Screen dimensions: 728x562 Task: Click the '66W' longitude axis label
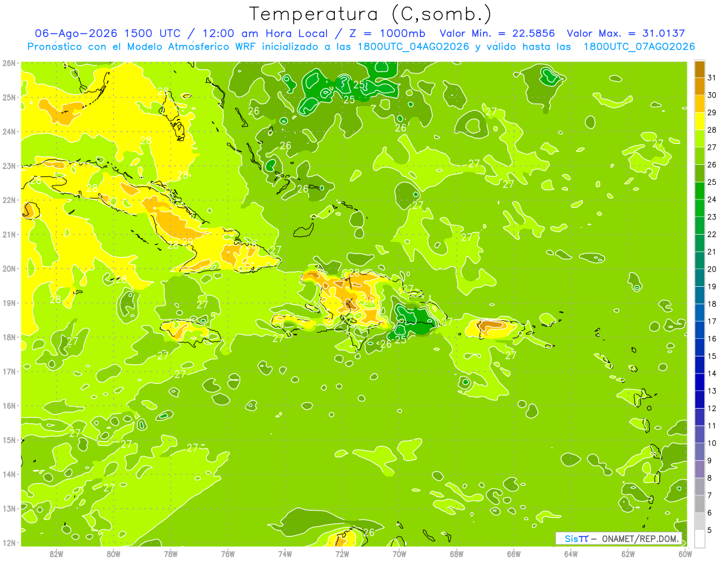click(514, 554)
